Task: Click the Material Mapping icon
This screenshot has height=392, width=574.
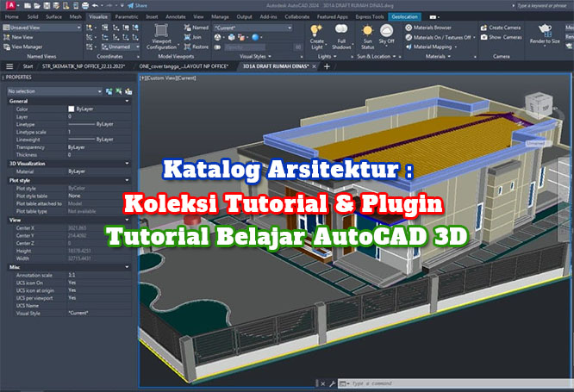Action: (409, 47)
